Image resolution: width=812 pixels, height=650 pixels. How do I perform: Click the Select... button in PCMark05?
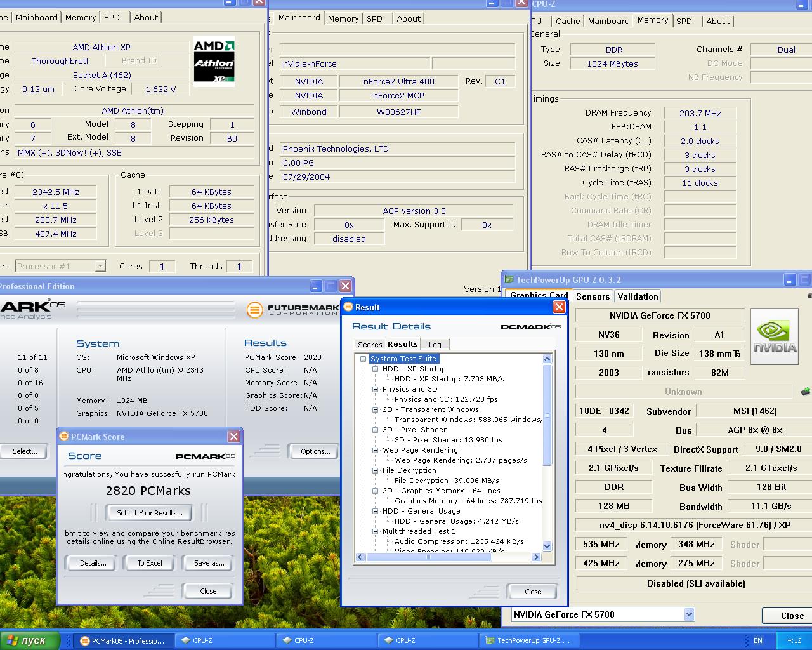[x=24, y=451]
